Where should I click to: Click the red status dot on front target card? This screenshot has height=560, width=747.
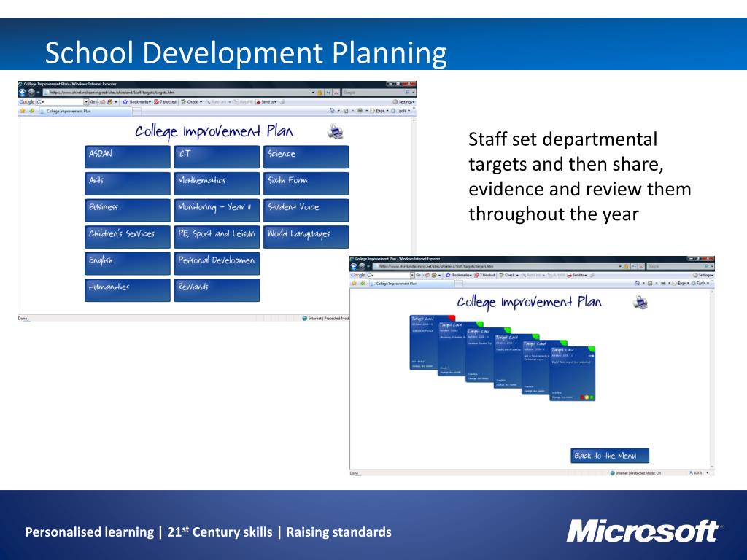(581, 397)
